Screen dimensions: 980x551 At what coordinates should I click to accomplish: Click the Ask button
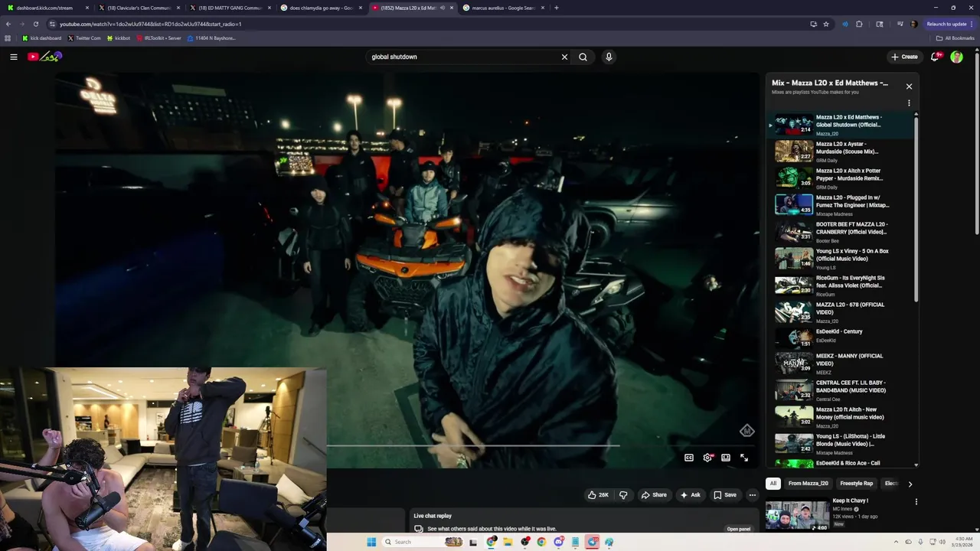(690, 495)
